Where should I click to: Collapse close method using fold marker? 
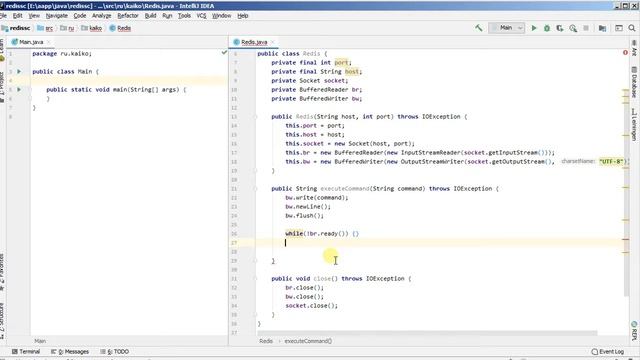click(x=255, y=278)
